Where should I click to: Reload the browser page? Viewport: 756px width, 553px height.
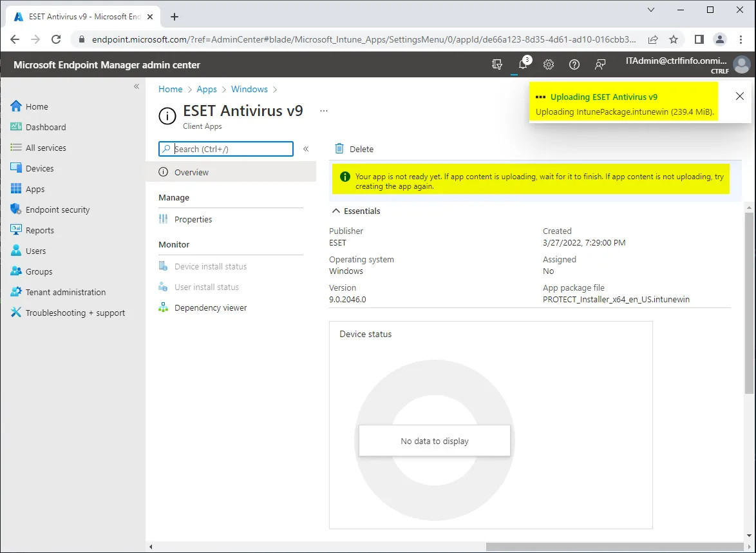[x=56, y=39]
